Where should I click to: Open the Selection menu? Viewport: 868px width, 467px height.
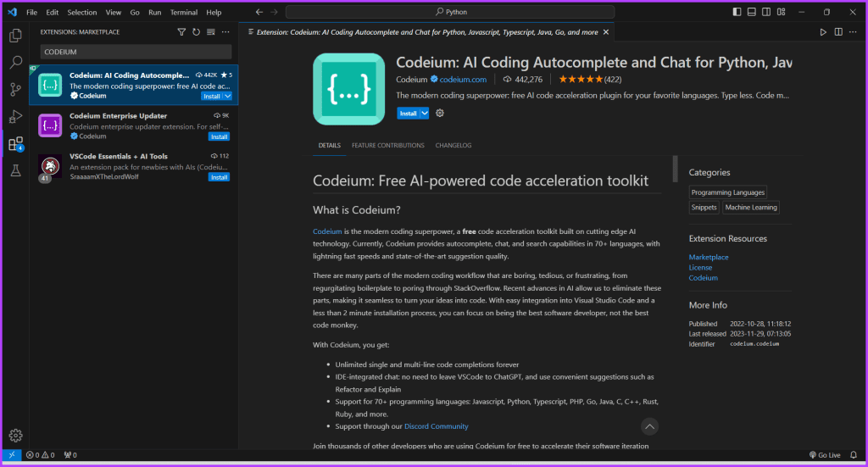pyautogui.click(x=82, y=12)
